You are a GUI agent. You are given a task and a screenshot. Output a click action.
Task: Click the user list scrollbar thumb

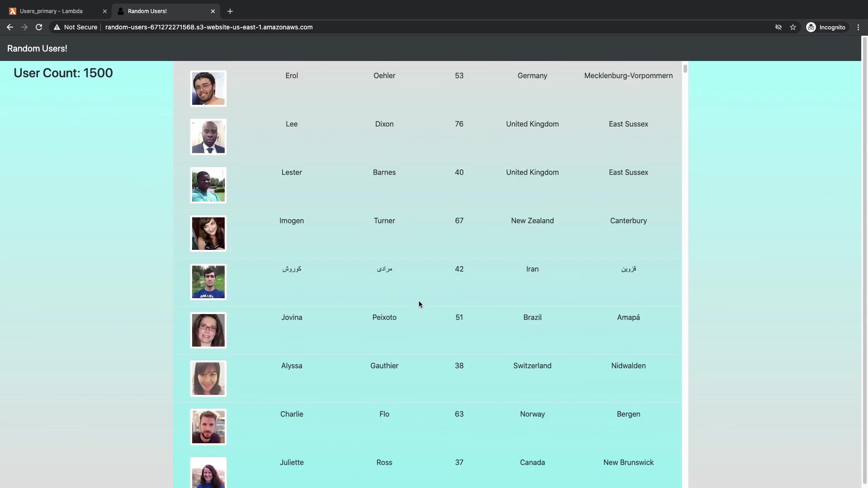tap(685, 69)
